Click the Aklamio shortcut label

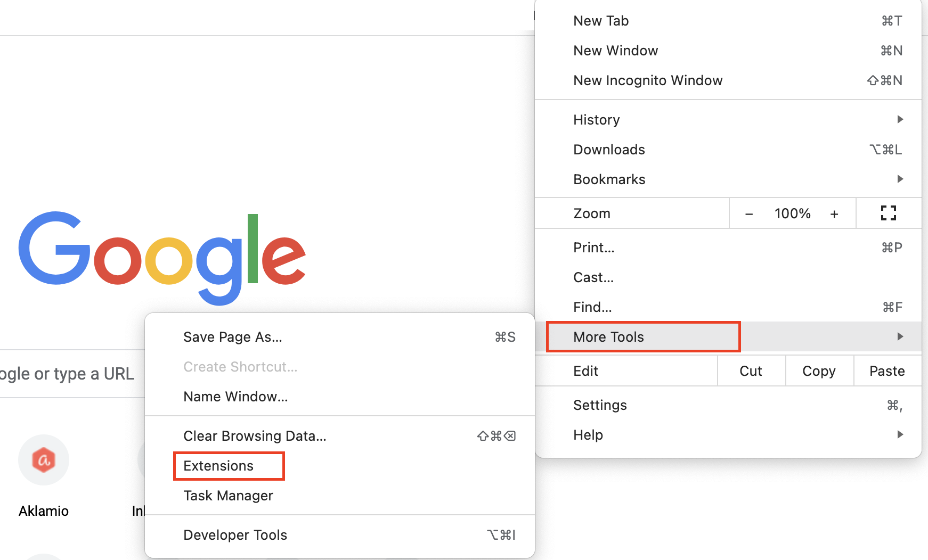tap(44, 511)
